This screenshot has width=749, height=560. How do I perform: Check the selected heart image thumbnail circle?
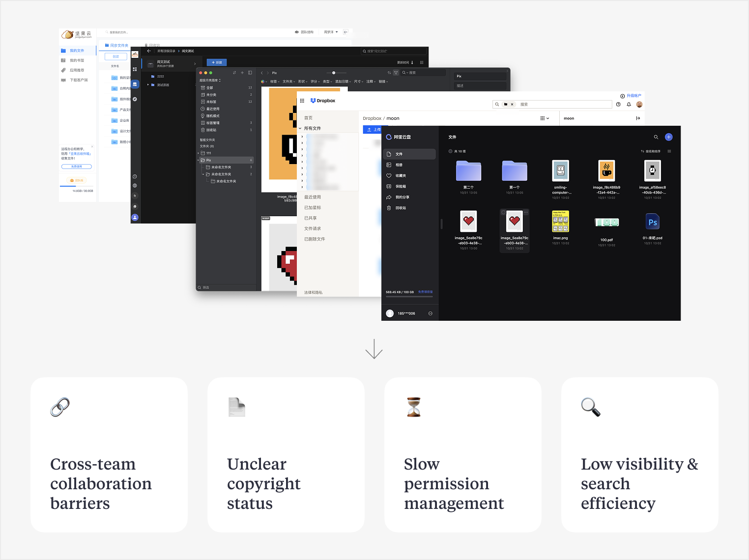504,212
